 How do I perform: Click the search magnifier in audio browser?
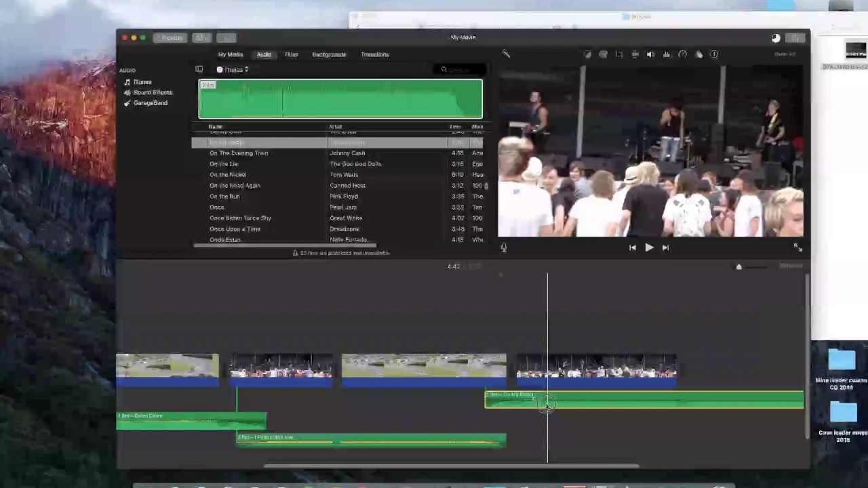444,70
